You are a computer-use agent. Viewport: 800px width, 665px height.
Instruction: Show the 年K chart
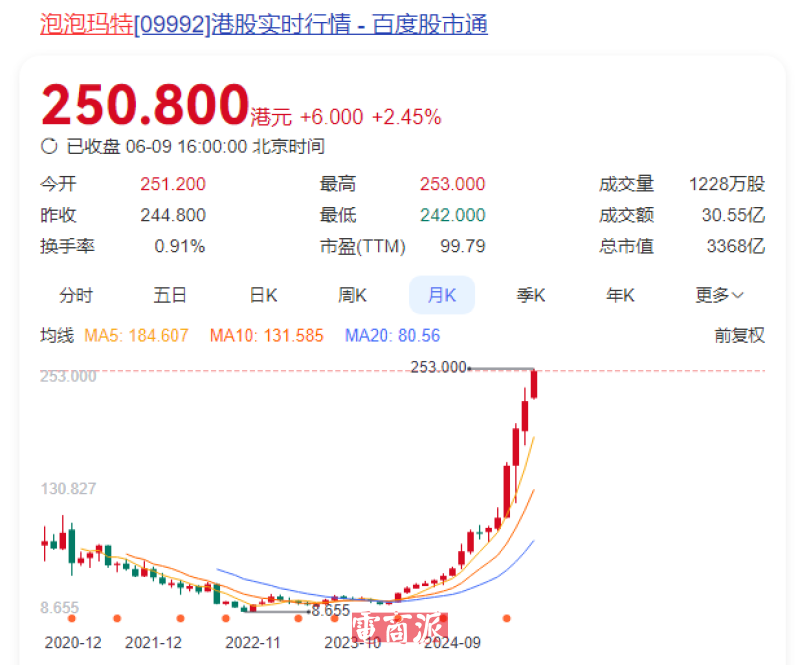click(620, 295)
